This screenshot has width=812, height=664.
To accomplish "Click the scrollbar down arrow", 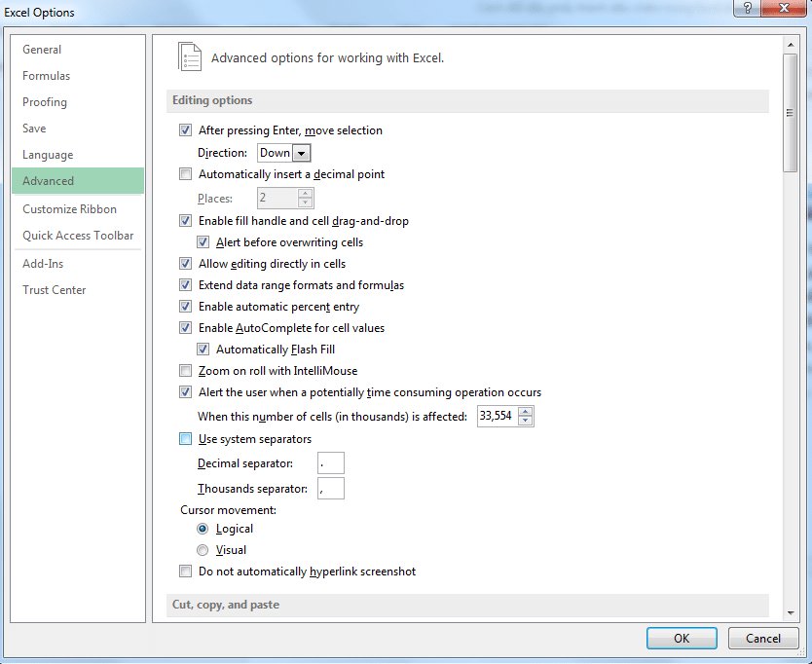I will (x=791, y=613).
